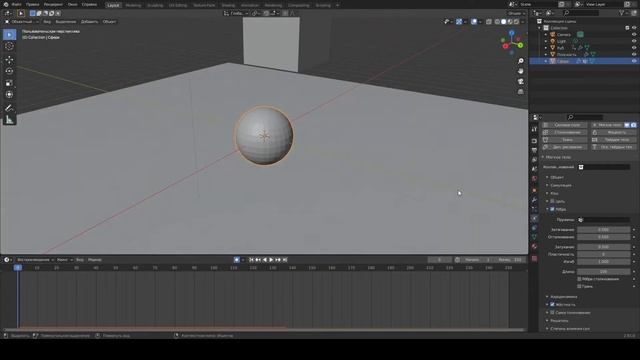
Task: Toggle the Грань checkbox under edges
Action: [x=579, y=287]
